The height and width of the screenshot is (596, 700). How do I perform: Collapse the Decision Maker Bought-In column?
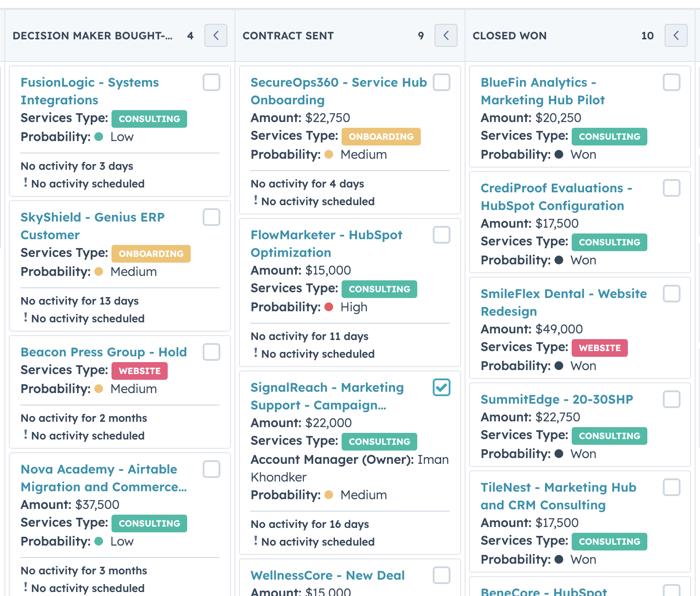point(216,35)
